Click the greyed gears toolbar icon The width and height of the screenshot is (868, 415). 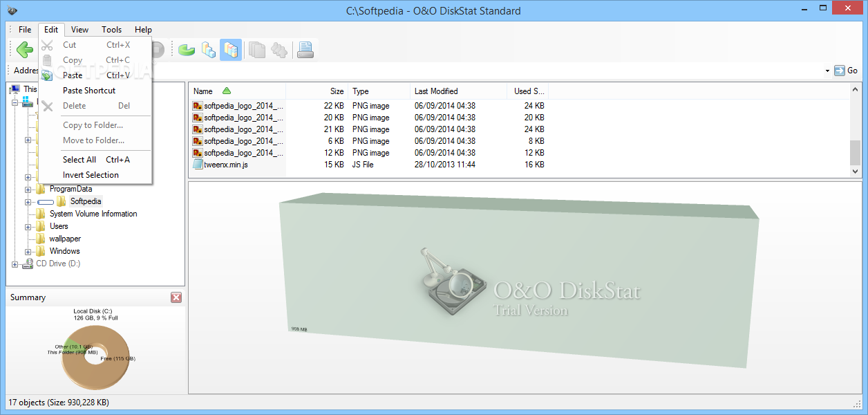pyautogui.click(x=279, y=50)
